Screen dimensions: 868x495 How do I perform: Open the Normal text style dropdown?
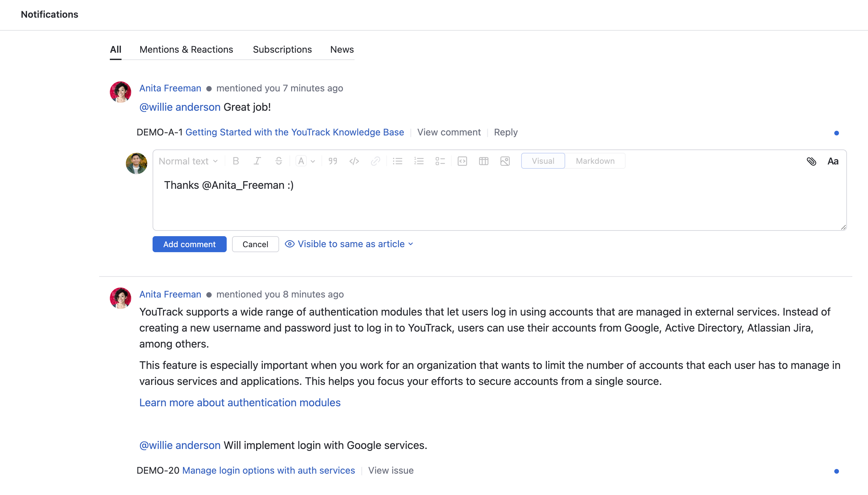point(188,161)
